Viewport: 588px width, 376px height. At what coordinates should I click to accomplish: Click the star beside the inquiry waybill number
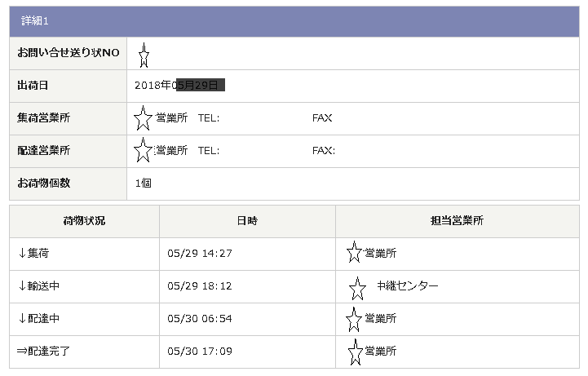click(x=144, y=55)
